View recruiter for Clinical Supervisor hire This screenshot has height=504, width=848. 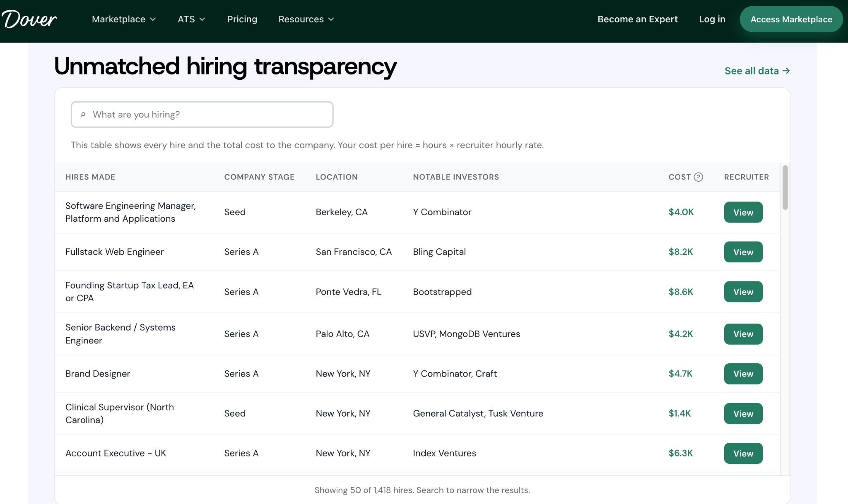tap(743, 413)
